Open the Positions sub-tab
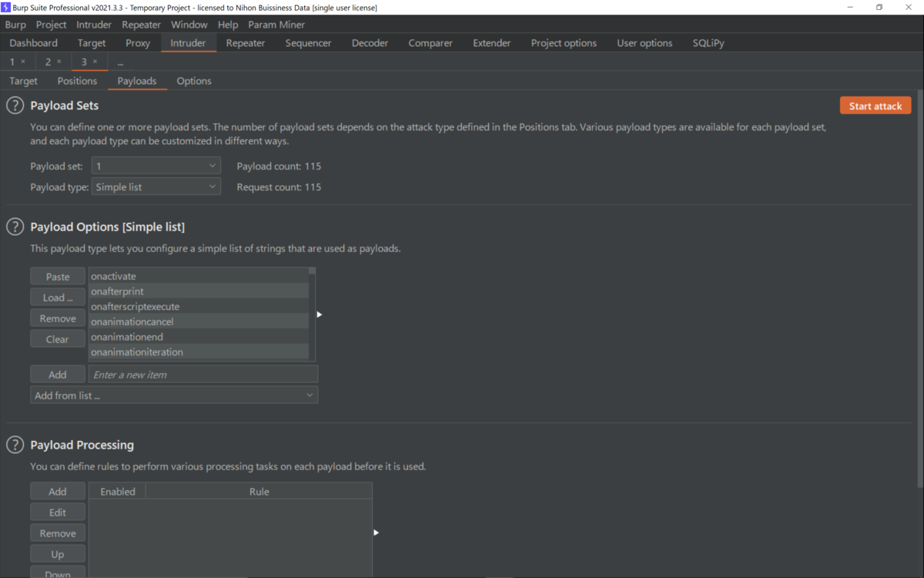 point(77,81)
